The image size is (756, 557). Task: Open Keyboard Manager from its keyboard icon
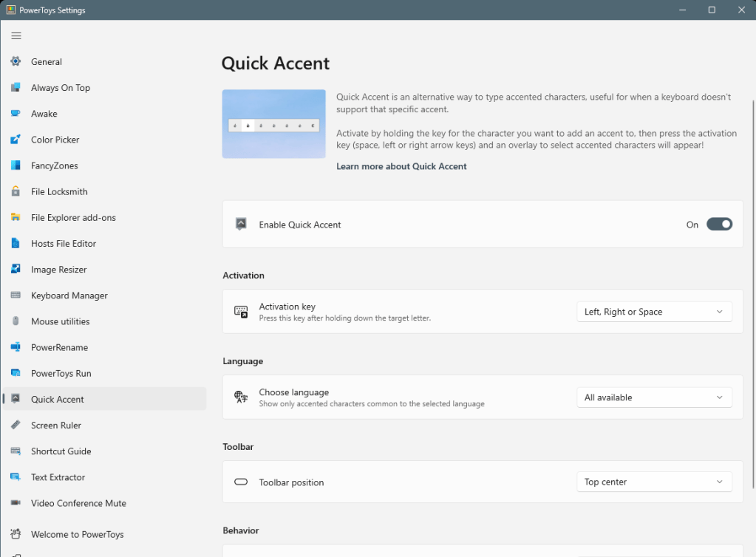[16, 295]
